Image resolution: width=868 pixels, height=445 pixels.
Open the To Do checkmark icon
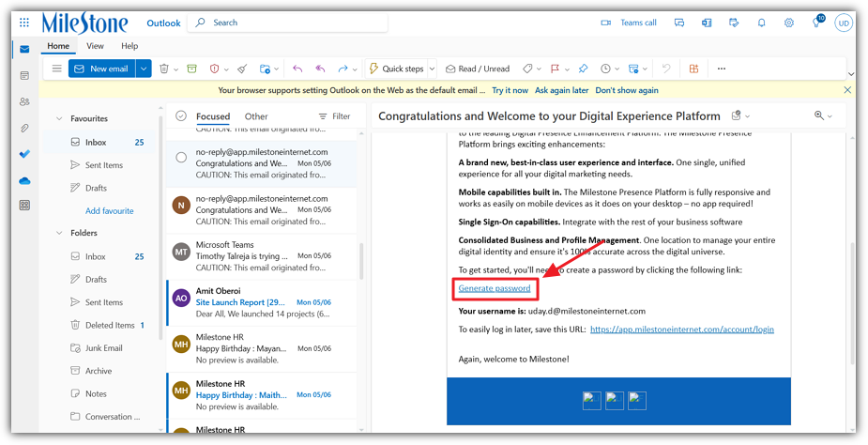pyautogui.click(x=24, y=155)
